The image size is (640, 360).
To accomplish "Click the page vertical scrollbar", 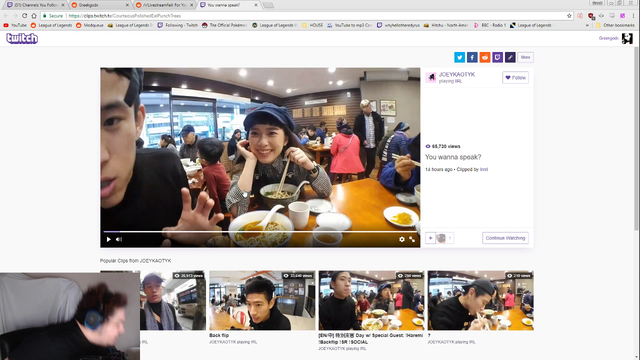I will pos(636,139).
